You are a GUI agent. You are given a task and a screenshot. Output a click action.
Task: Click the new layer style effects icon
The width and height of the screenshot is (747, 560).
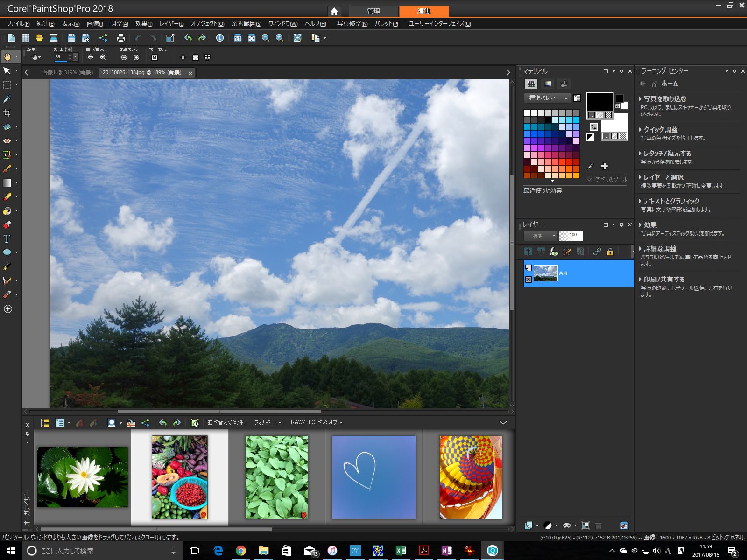(554, 252)
